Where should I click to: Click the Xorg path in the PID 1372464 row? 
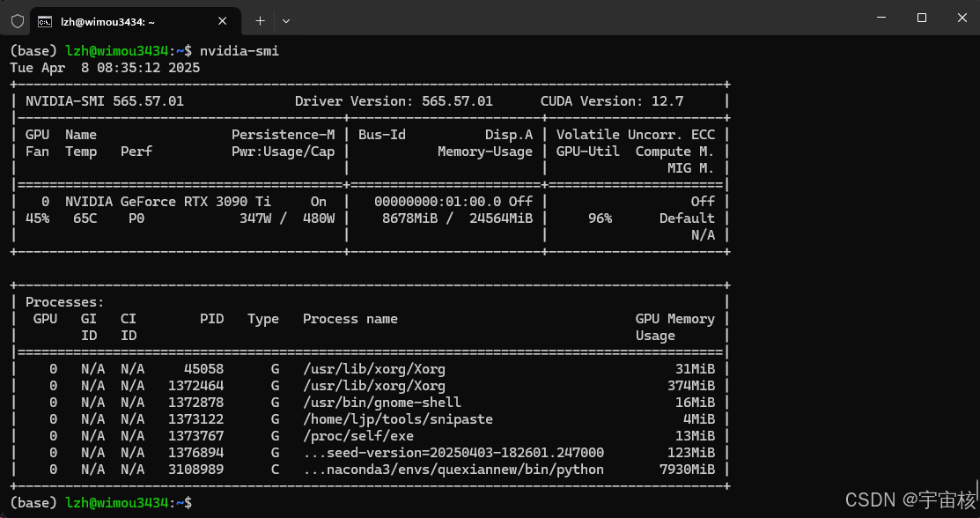(x=374, y=386)
